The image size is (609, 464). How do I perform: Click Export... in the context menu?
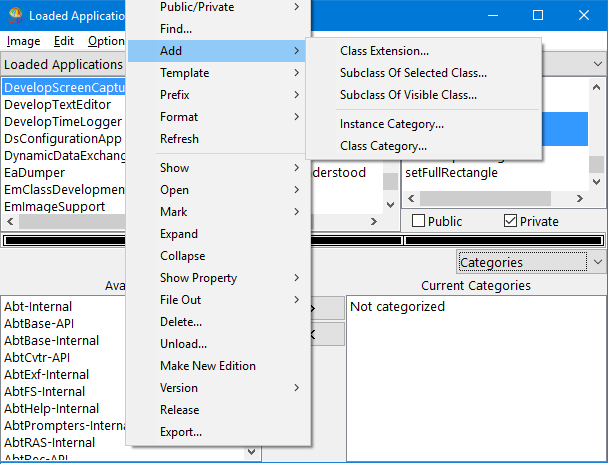pyautogui.click(x=181, y=432)
